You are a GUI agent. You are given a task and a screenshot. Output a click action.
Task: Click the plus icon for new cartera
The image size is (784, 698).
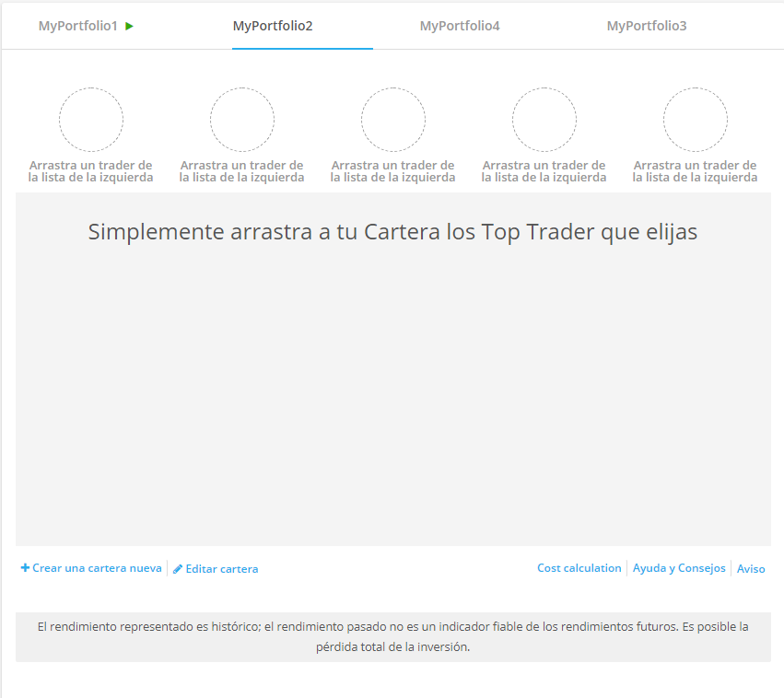click(x=25, y=567)
